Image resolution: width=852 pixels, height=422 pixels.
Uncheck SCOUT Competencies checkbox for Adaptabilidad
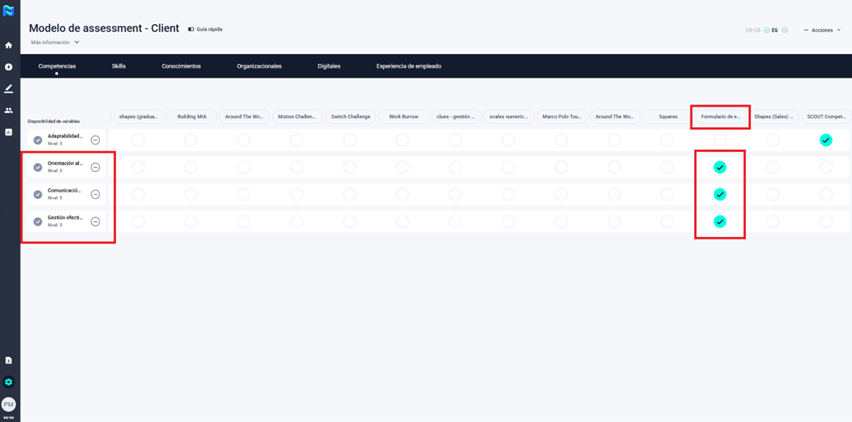826,140
